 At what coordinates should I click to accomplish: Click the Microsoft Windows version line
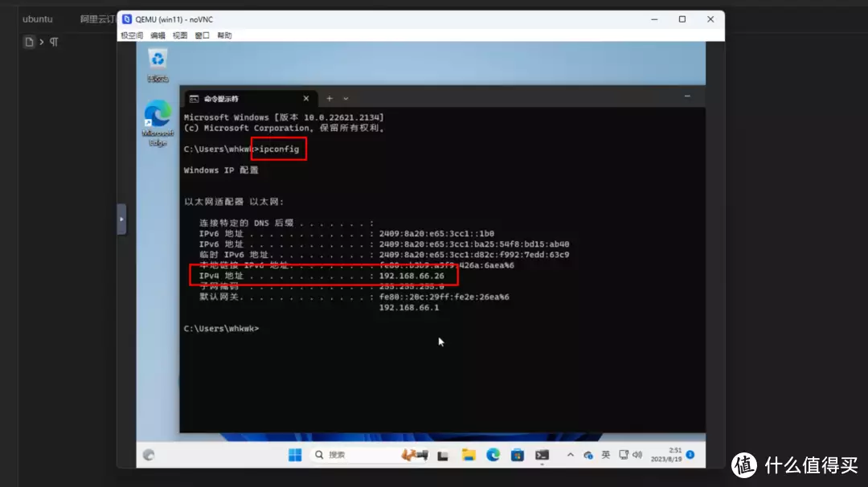284,117
